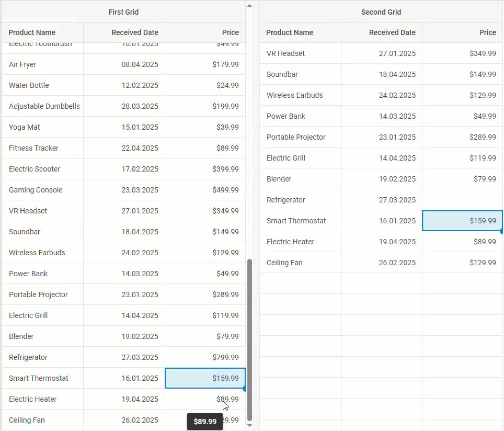The width and height of the screenshot is (504, 431).
Task: Sort First Grid by Product Name header
Action: tap(32, 32)
